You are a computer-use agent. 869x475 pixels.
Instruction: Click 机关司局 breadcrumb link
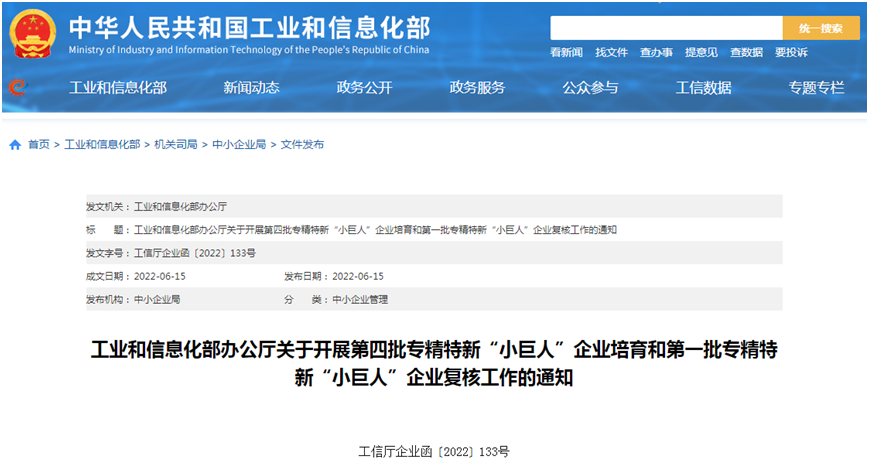coord(176,145)
